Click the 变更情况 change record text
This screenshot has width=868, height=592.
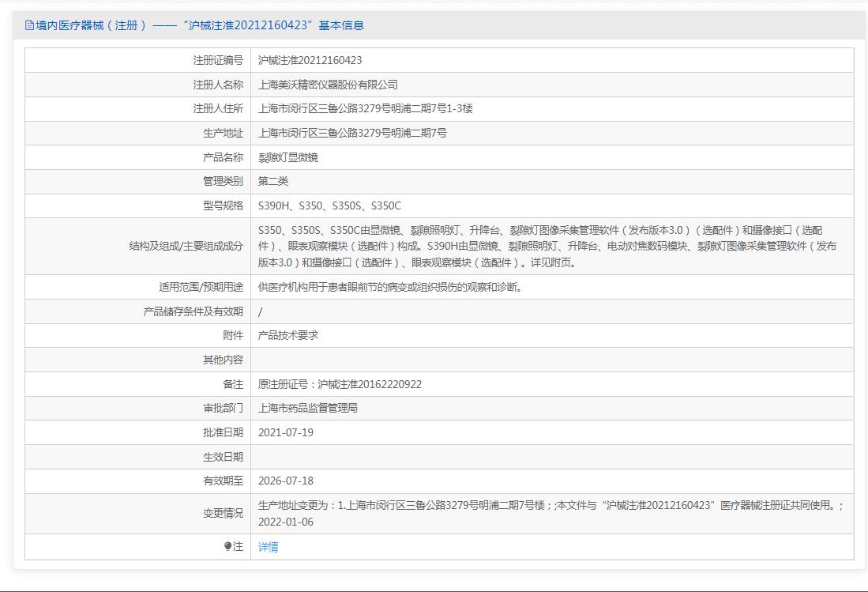[550, 513]
